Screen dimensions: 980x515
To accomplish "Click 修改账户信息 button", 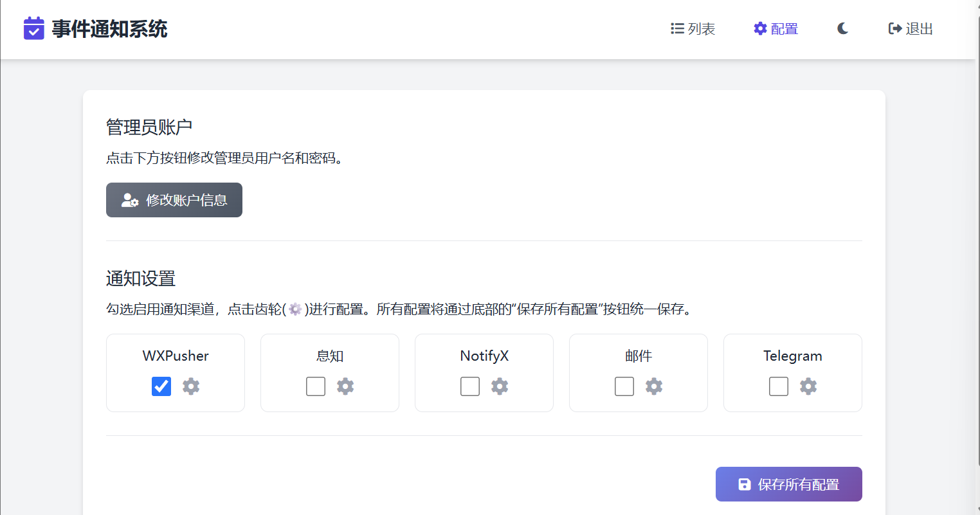I will click(x=174, y=200).
